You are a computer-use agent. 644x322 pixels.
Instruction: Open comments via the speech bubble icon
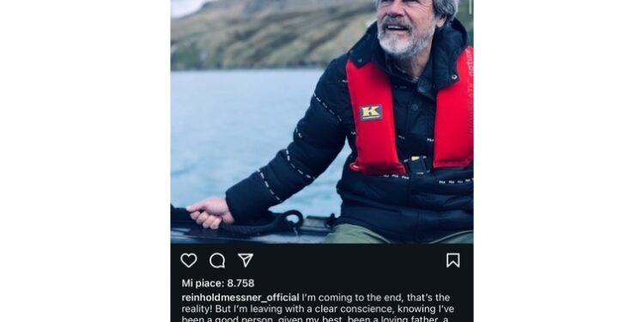[x=217, y=260]
